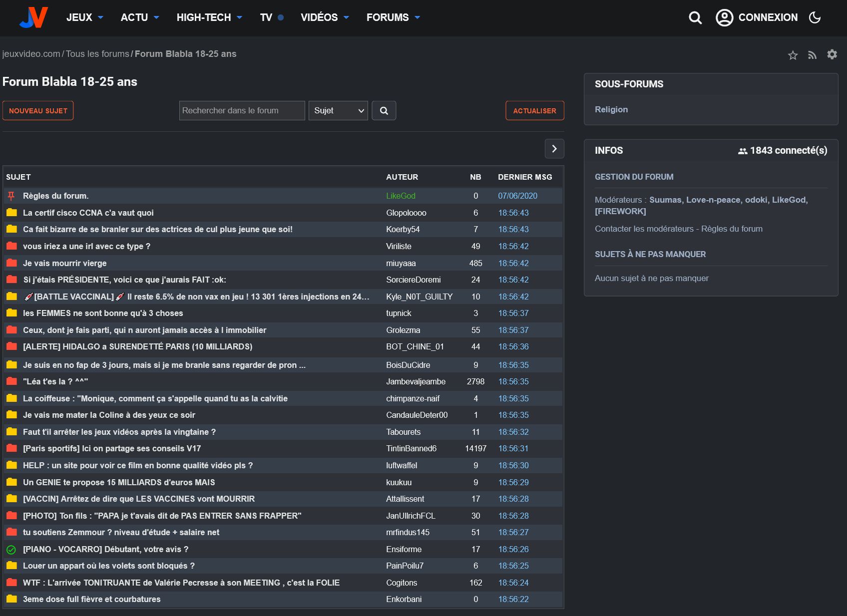This screenshot has width=847, height=616.
Task: Expand the JEUX menu
Action: [85, 17]
